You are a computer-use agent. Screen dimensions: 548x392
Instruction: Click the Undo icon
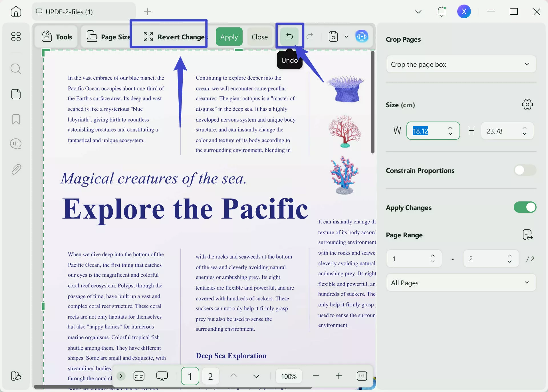(289, 37)
